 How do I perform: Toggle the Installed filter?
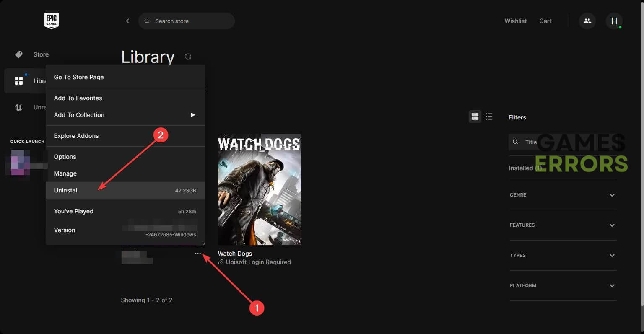[522, 168]
